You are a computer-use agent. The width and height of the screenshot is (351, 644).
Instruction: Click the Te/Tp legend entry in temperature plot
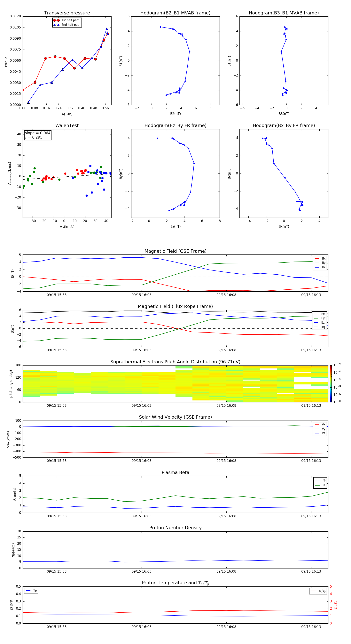318,591
